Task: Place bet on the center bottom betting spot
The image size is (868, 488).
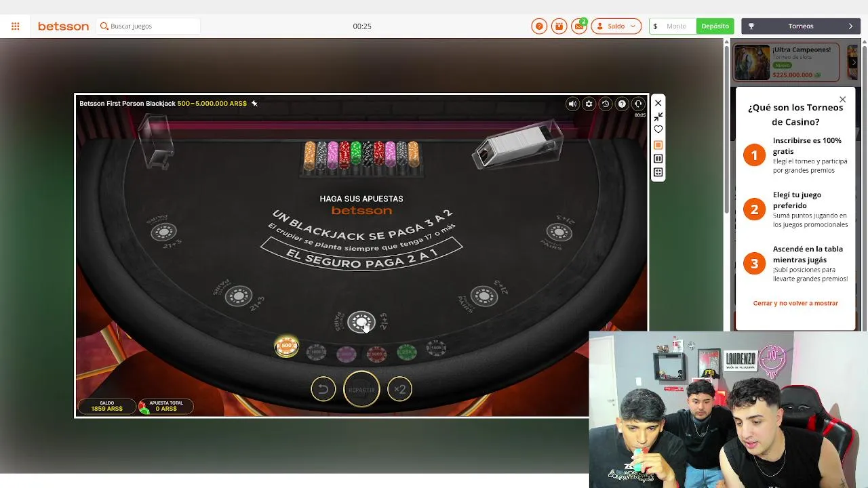Action: [361, 322]
